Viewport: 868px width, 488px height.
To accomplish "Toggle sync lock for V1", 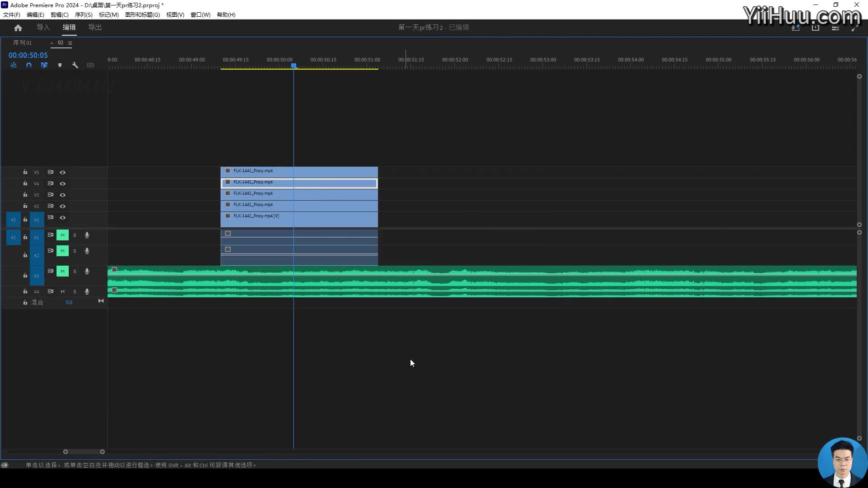I will pos(51,217).
